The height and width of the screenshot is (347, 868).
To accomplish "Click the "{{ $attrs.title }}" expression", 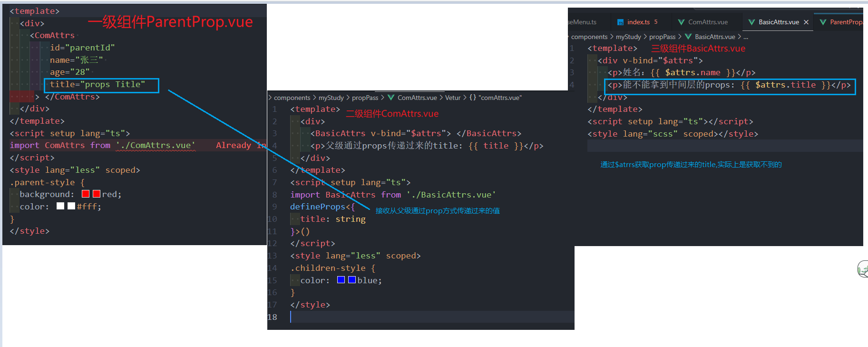I will [786, 85].
